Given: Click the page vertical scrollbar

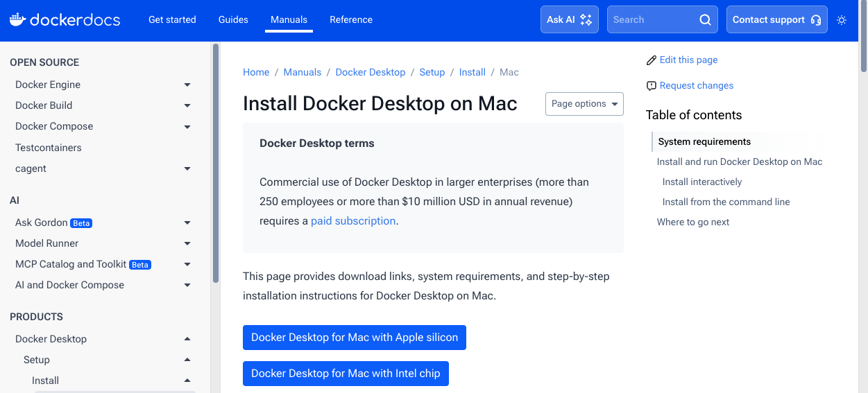Looking at the screenshot, I should click(863, 36).
